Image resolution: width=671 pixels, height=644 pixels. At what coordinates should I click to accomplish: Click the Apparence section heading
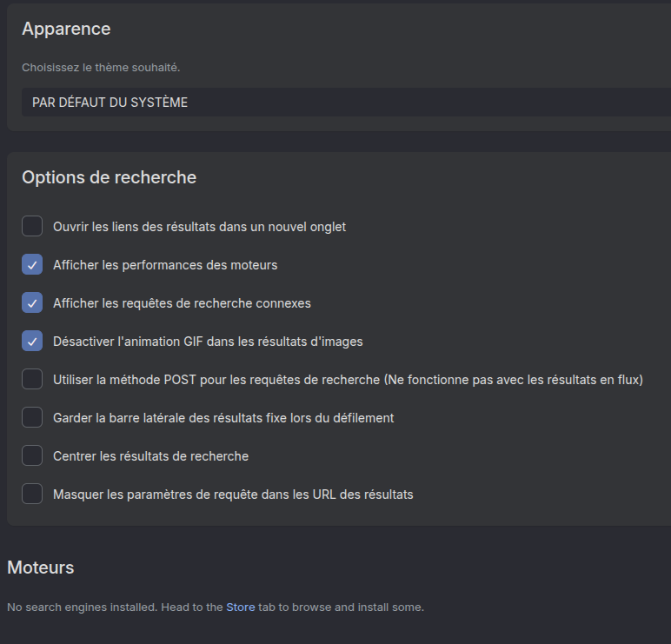click(x=66, y=29)
